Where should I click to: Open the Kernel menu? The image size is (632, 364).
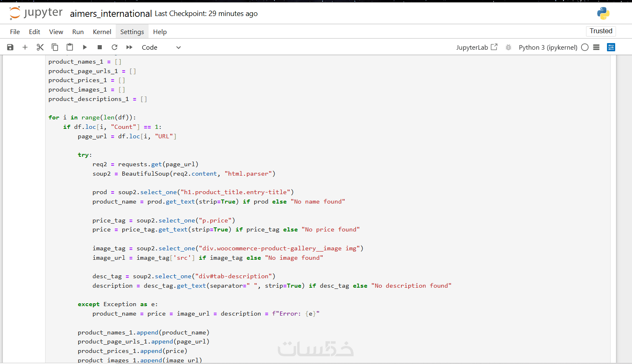pyautogui.click(x=102, y=32)
